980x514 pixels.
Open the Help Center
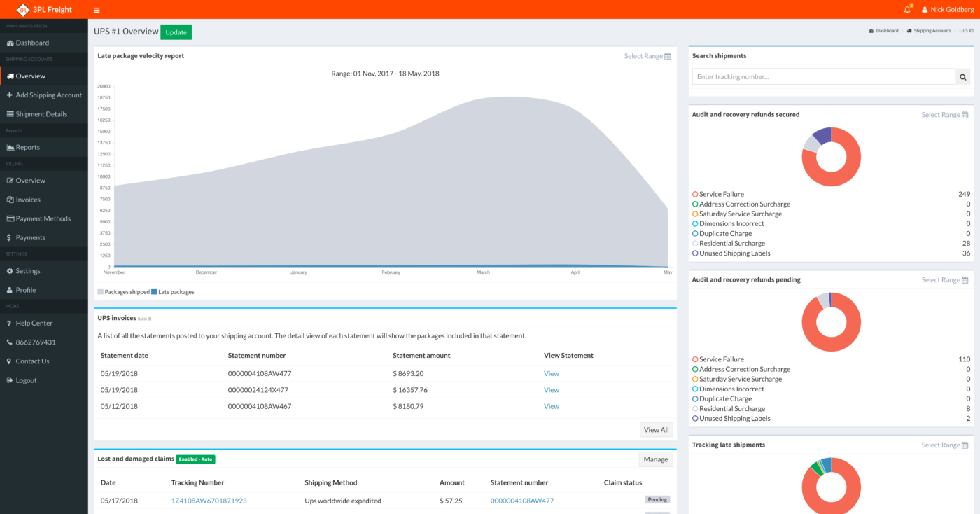[x=44, y=324]
